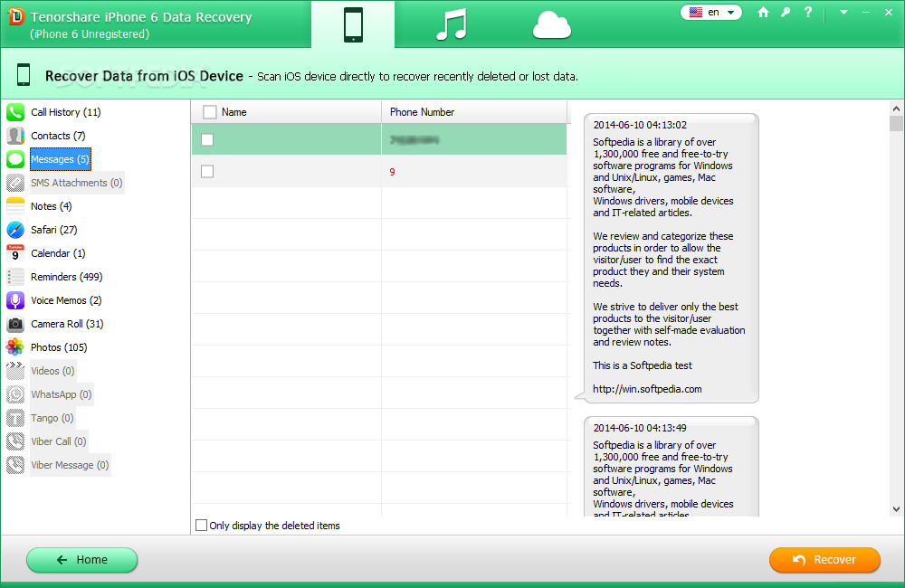Check the highlighted first message row checkbox
The width and height of the screenshot is (905, 588).
click(x=207, y=139)
